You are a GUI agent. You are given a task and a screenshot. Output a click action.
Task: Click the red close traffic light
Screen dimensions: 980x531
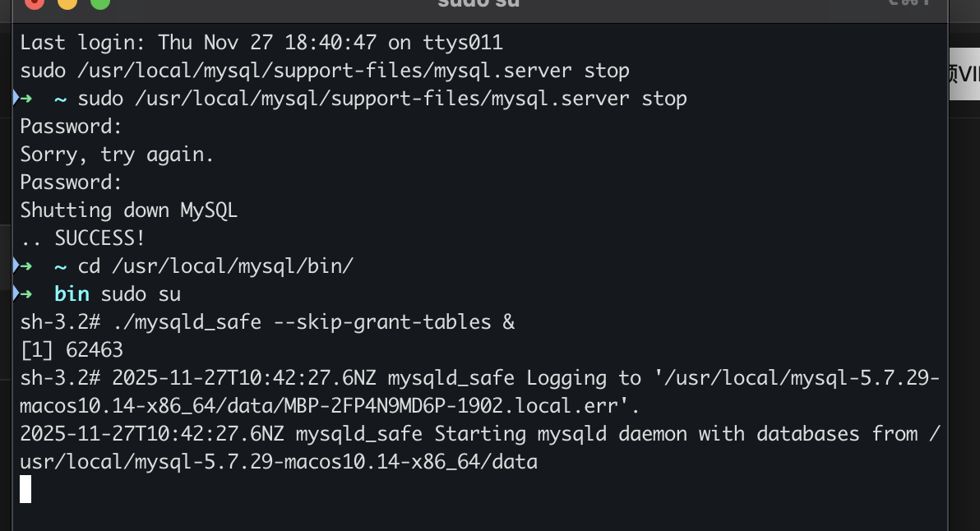tap(34, 5)
